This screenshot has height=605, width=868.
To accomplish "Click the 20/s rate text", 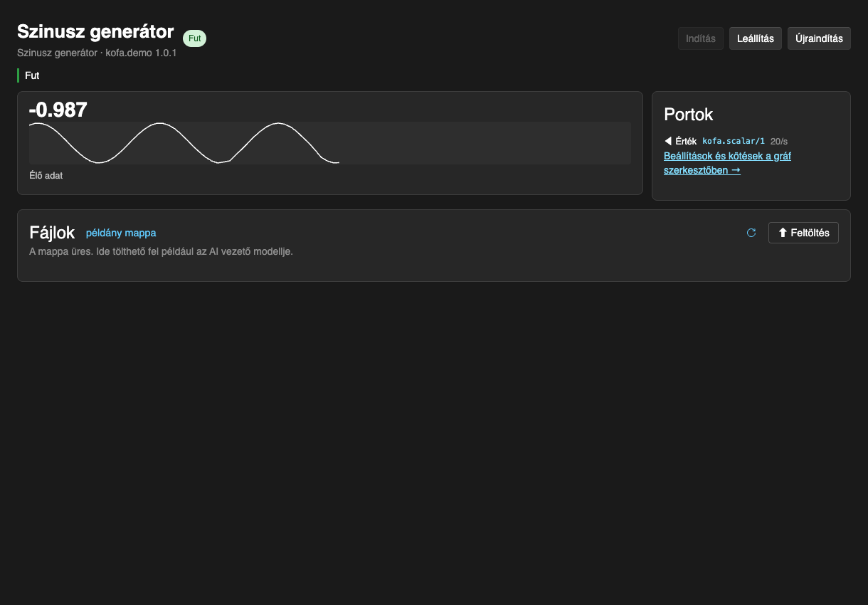I will coord(779,141).
